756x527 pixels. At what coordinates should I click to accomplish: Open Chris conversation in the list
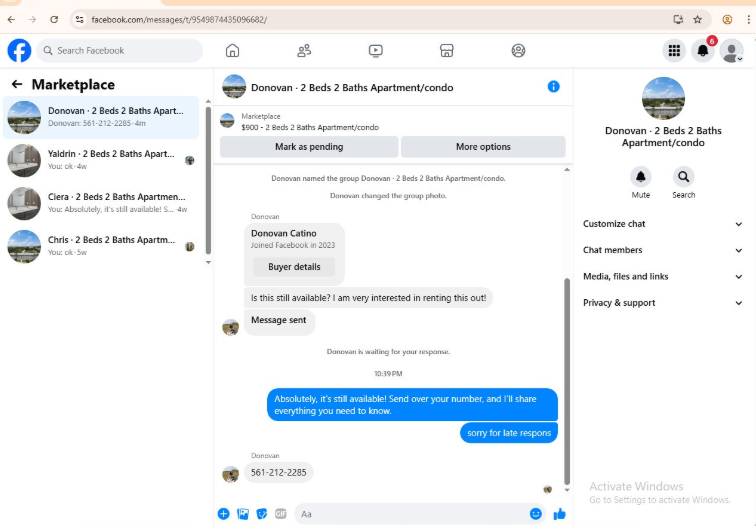101,246
